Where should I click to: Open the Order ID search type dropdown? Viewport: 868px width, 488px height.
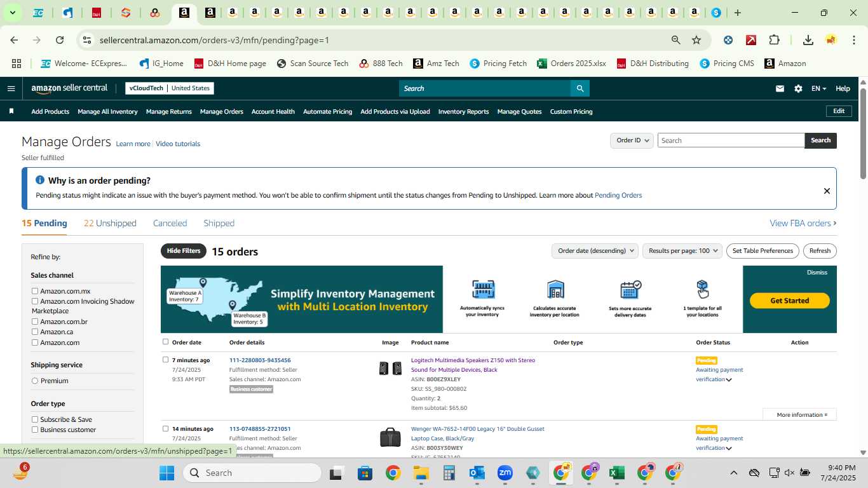632,140
